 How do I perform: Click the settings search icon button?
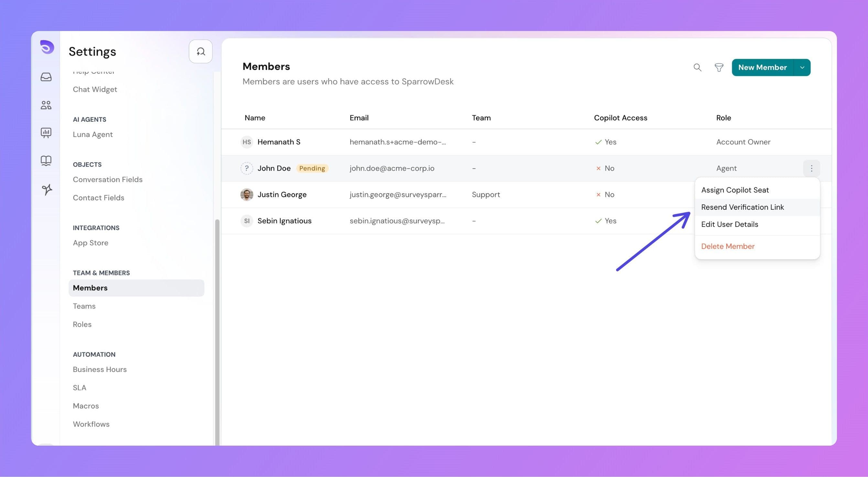click(x=201, y=51)
